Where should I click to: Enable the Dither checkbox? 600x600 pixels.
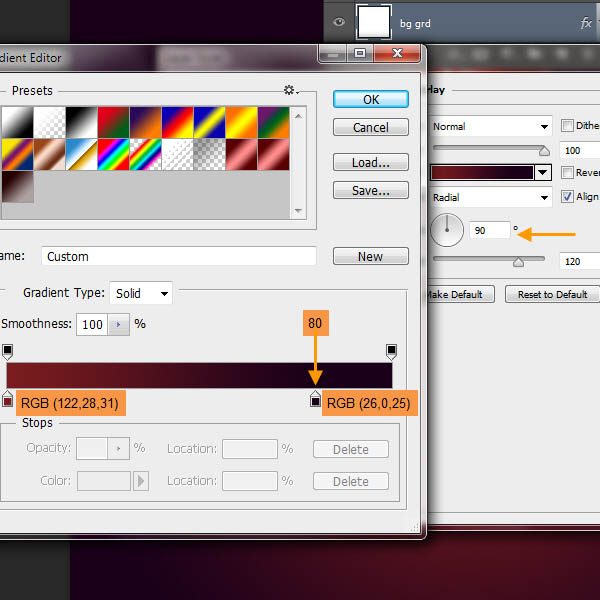pos(568,126)
